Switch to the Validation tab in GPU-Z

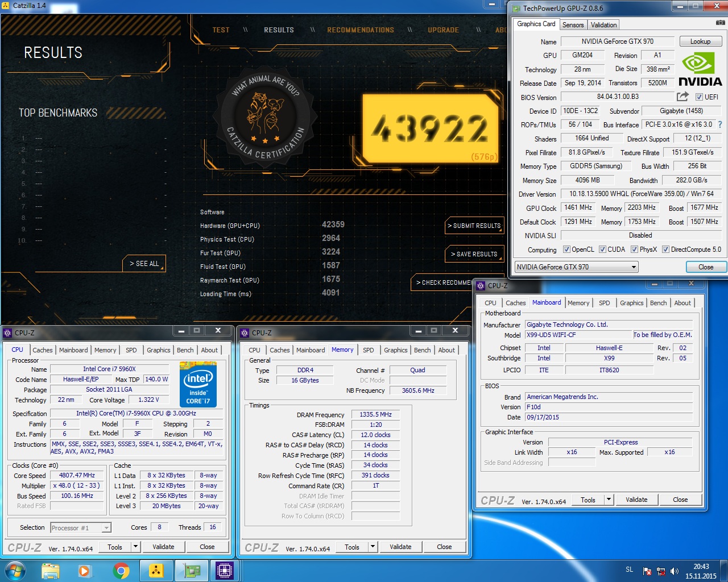pyautogui.click(x=603, y=25)
